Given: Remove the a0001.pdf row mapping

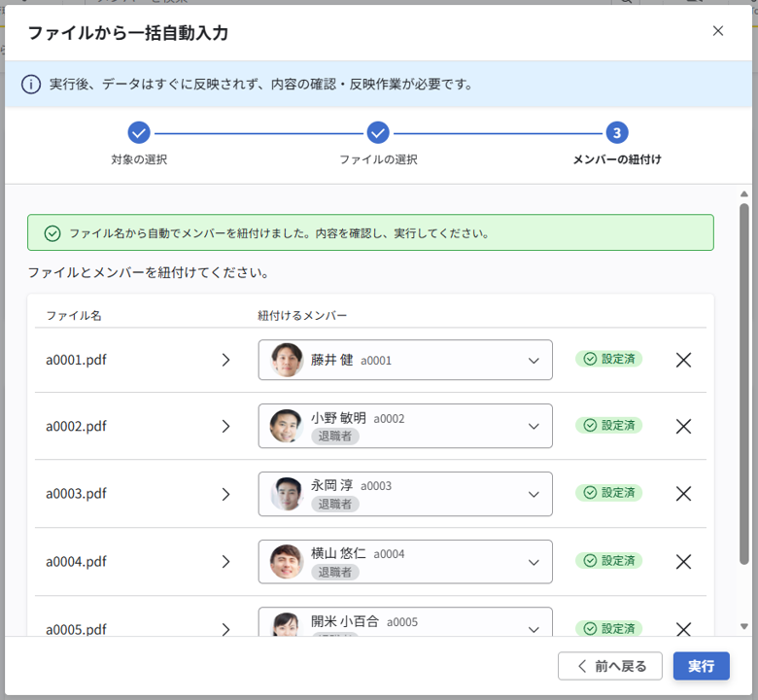Looking at the screenshot, I should point(683,360).
